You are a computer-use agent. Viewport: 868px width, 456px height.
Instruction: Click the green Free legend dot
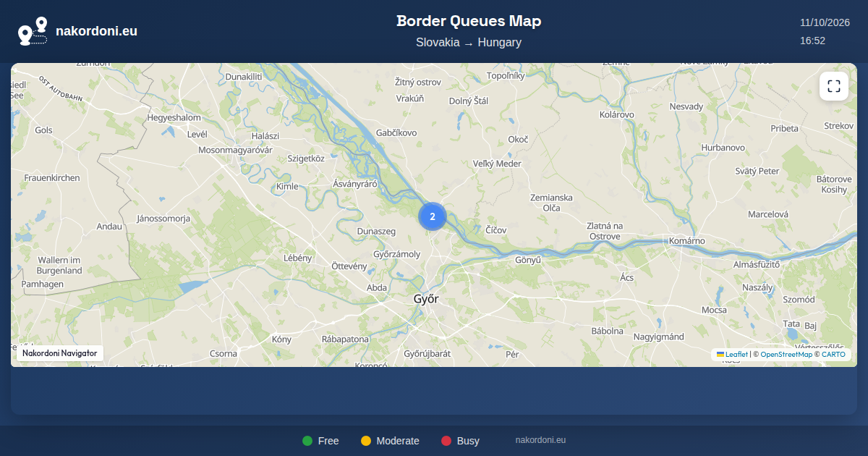(307, 441)
